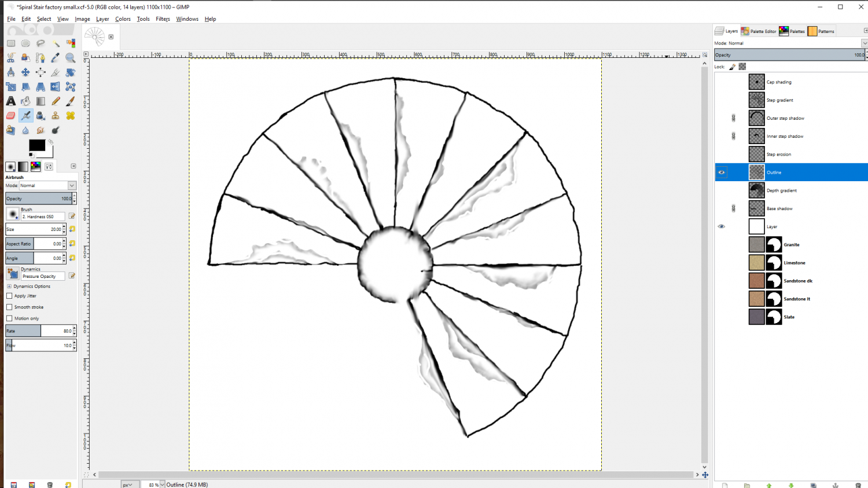Screen dimensions: 868x488
Task: Toggle chain link on Outer step shadow layer
Action: tap(734, 118)
